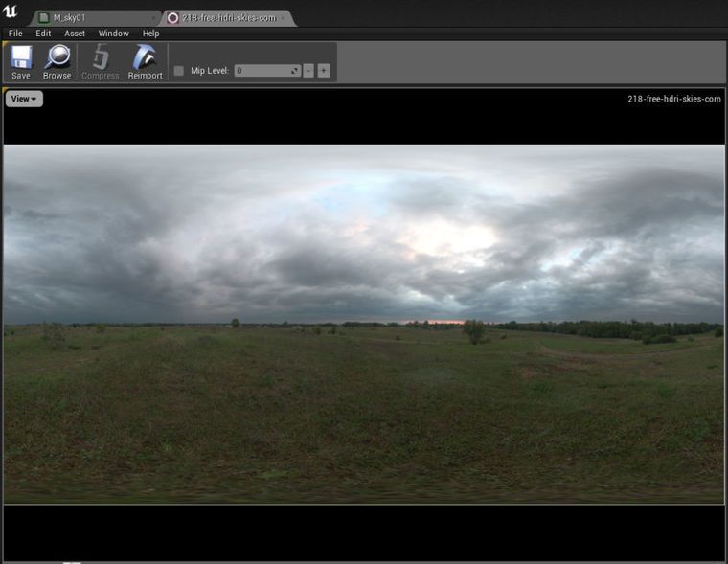Click the Save toolbar icon

[21, 62]
